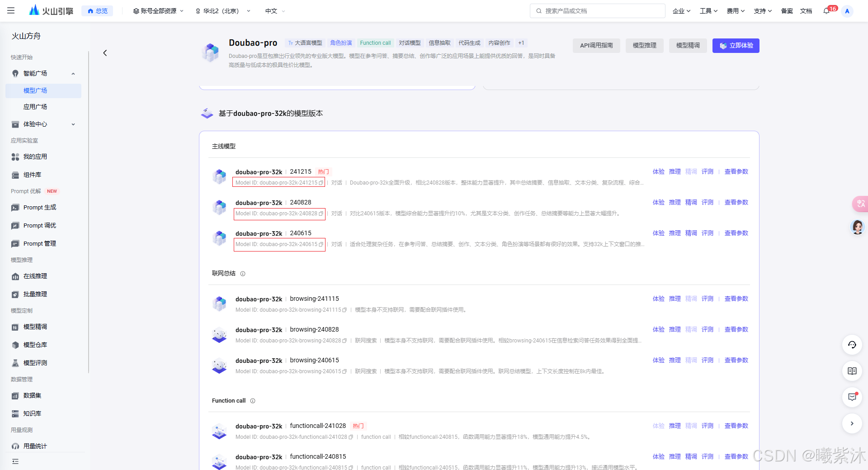868x470 pixels.
Task: Open the 支持 top menu
Action: pos(763,11)
